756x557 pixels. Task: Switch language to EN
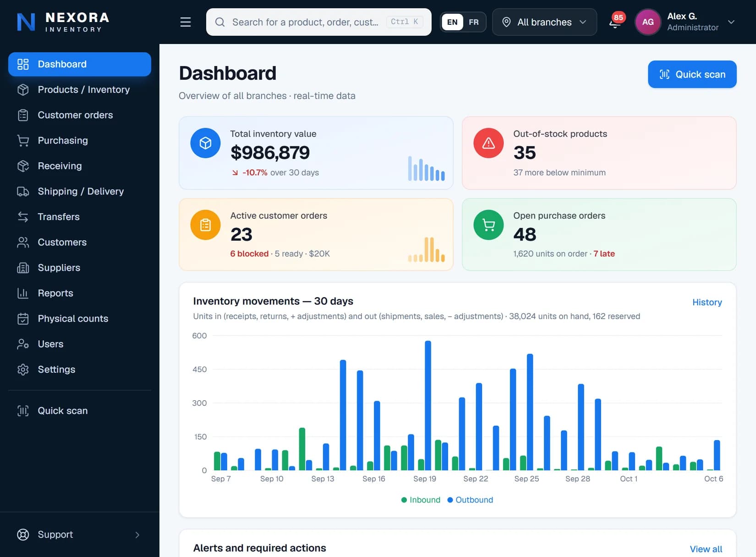point(452,22)
